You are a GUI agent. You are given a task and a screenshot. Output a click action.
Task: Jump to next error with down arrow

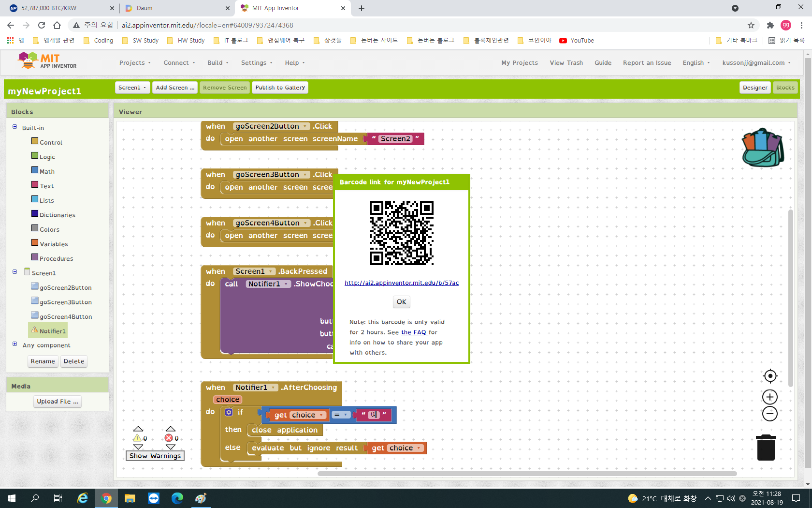tap(171, 447)
